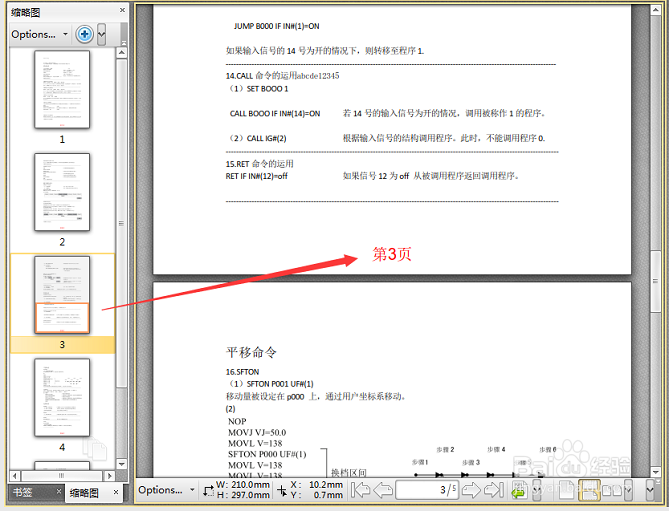Viewport: 669px width, 511px height.
Task: Close the 缩略图 panel header
Action: click(122, 10)
